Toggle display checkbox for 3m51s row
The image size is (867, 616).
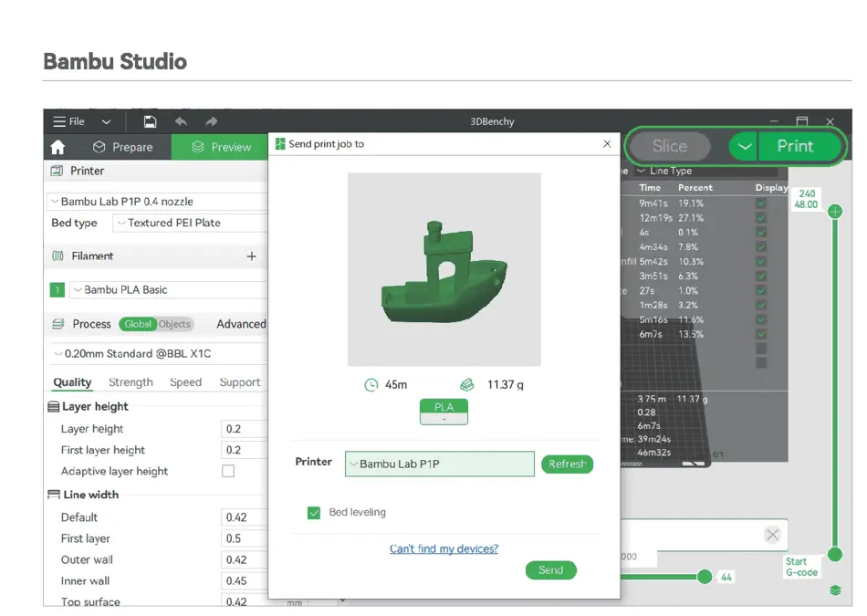(x=761, y=276)
